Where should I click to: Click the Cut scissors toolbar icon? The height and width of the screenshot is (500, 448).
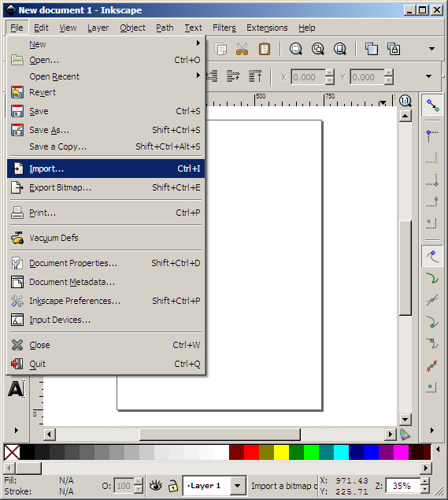[242, 49]
